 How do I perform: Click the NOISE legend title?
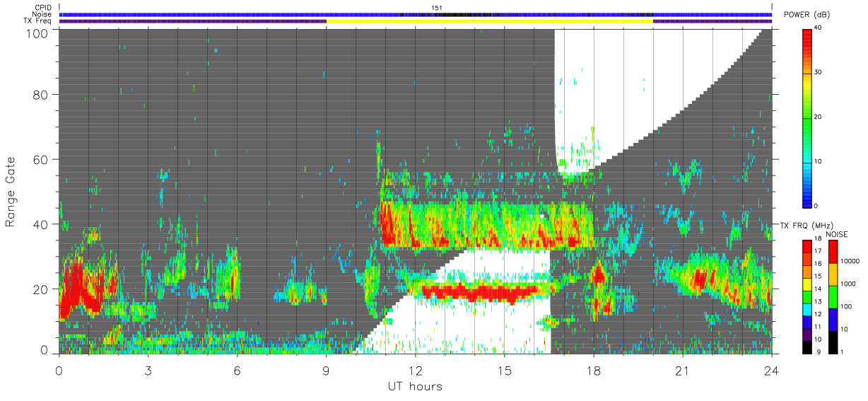pos(836,234)
